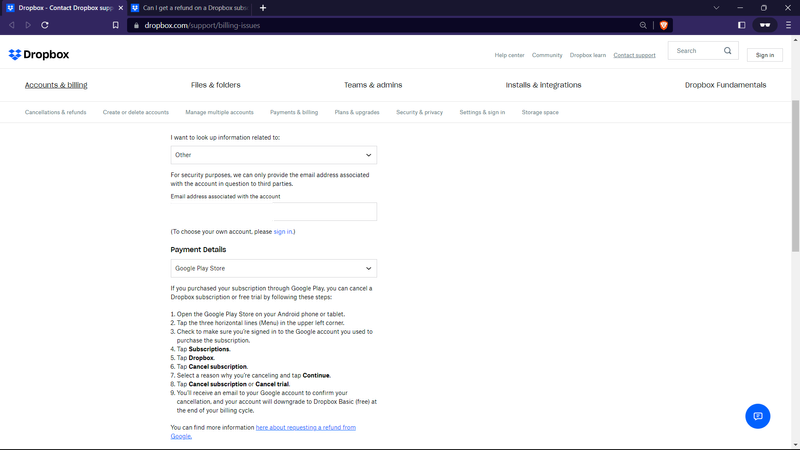Toggle the browser sidebar panel icon
Viewport: 800px width, 450px height.
click(741, 25)
